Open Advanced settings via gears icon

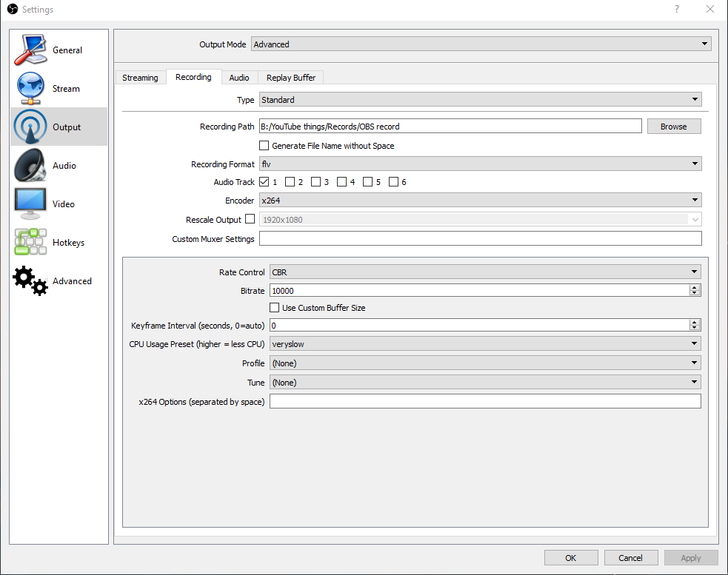point(30,280)
